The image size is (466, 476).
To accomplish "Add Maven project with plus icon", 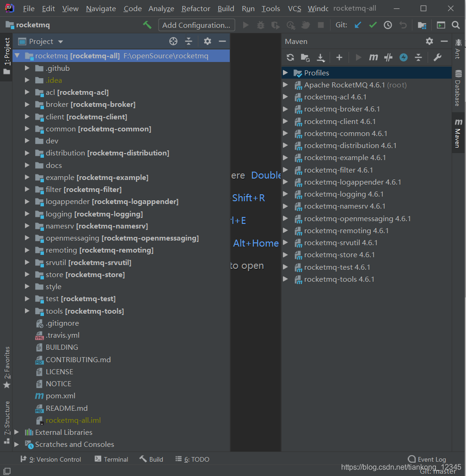I will click(x=339, y=57).
